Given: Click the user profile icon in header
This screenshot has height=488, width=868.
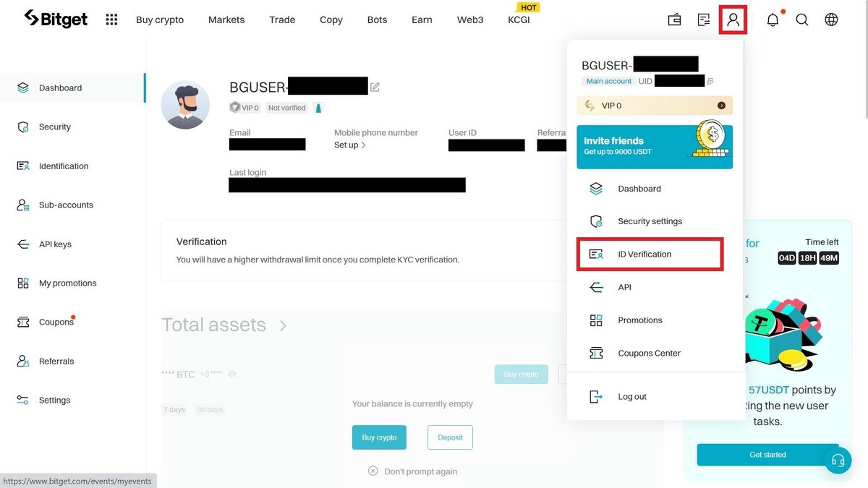Looking at the screenshot, I should 733,20.
